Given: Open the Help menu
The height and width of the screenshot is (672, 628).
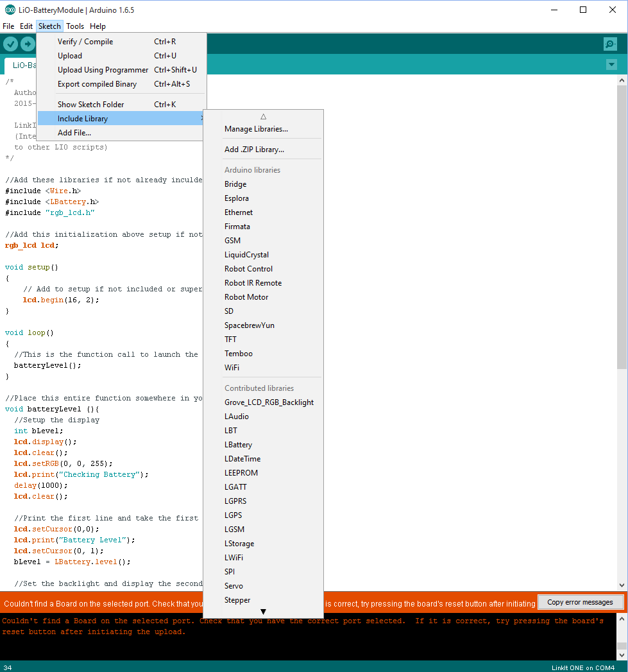Looking at the screenshot, I should (x=98, y=26).
